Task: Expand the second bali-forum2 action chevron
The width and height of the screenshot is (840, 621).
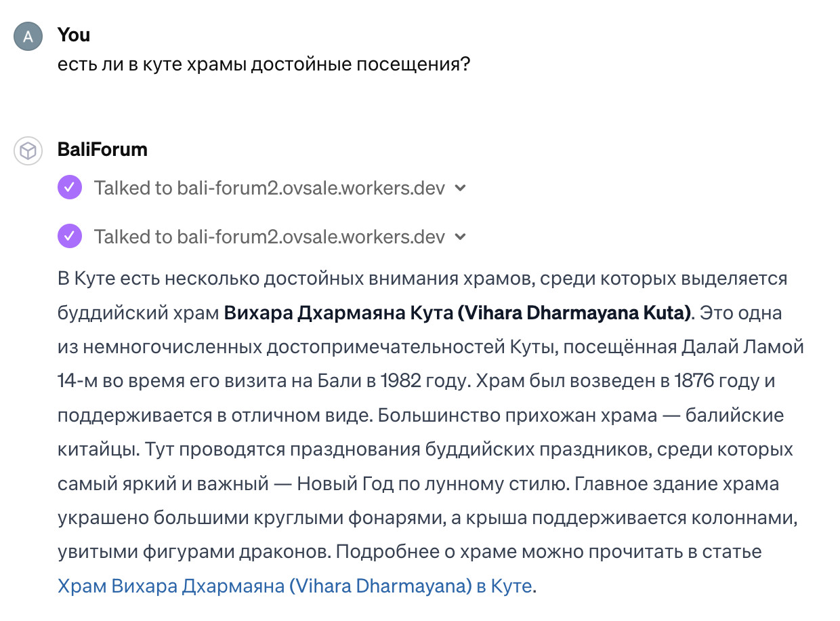Action: (461, 237)
